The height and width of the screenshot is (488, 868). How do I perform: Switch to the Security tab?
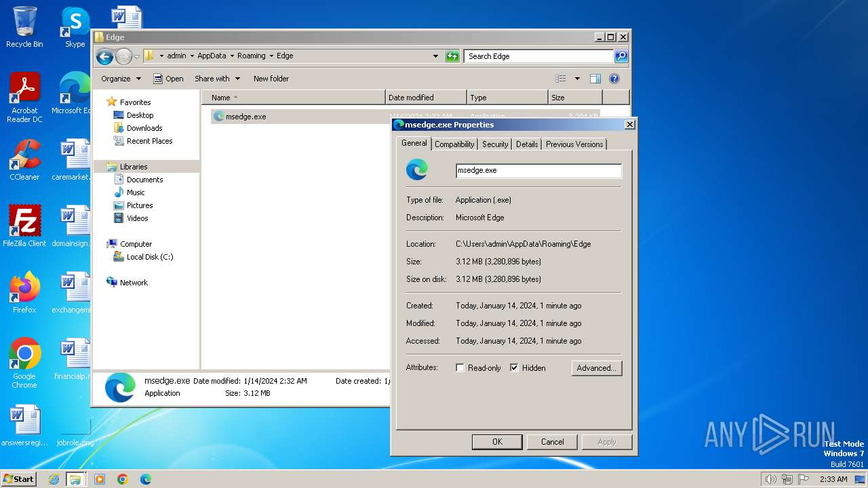pos(495,144)
